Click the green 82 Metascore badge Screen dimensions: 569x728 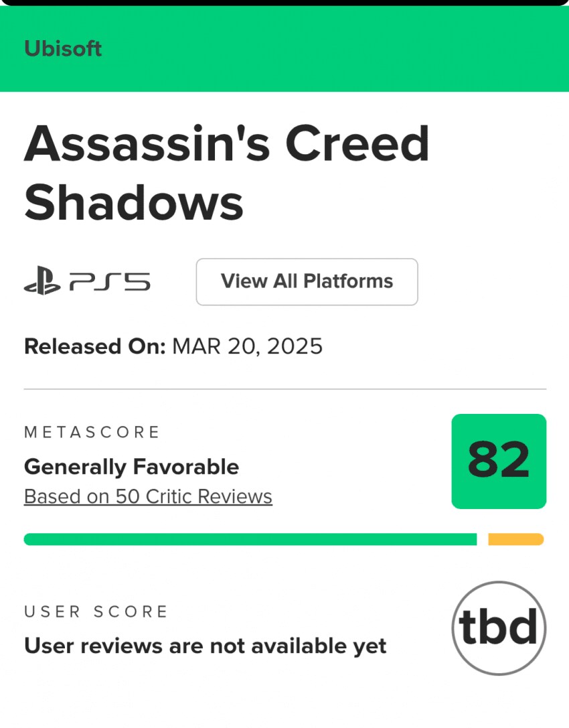tap(499, 461)
